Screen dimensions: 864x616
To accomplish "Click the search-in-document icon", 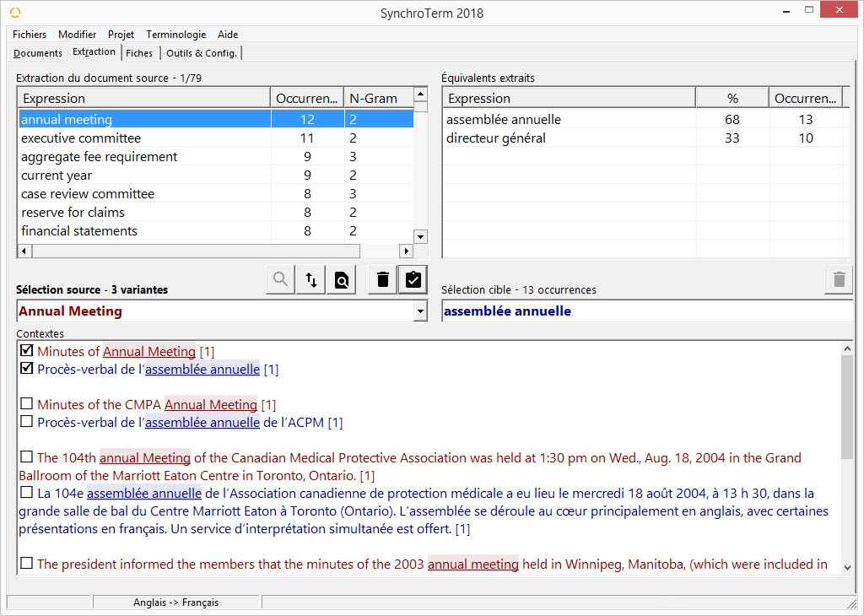I will point(342,279).
